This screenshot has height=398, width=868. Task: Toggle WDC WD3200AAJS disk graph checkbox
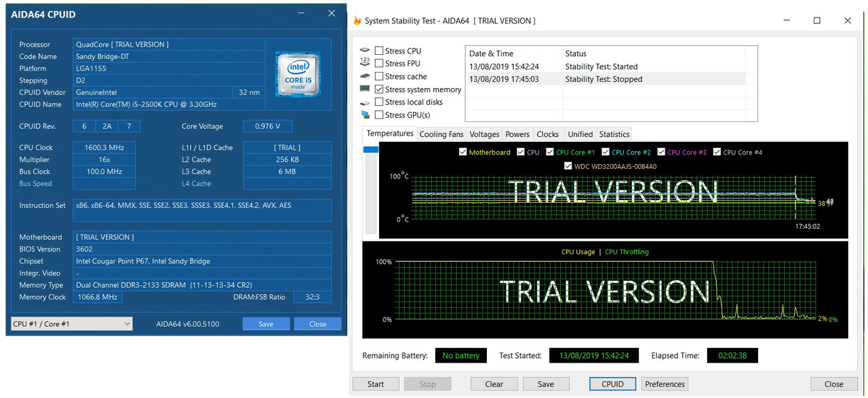pos(568,165)
